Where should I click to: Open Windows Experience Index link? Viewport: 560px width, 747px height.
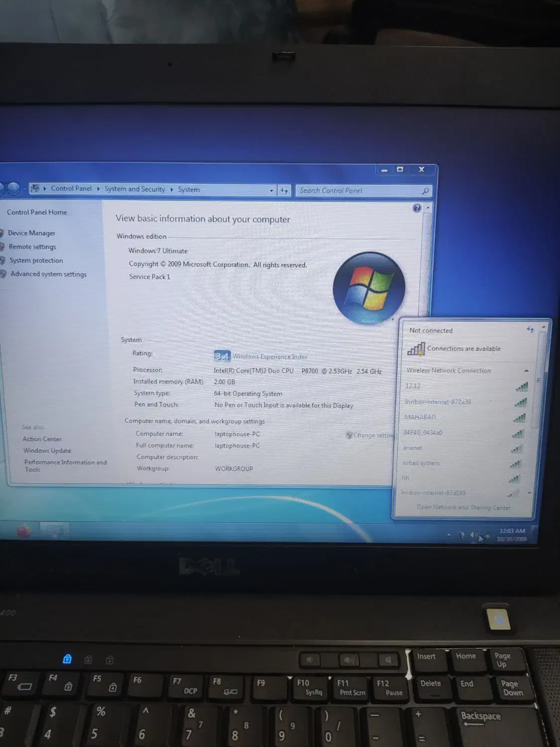click(270, 357)
